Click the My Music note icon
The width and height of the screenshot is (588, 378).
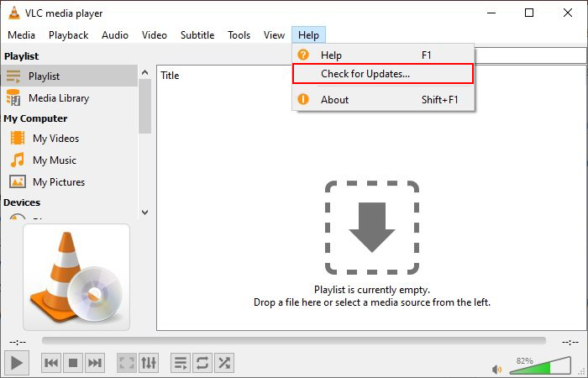click(x=18, y=160)
